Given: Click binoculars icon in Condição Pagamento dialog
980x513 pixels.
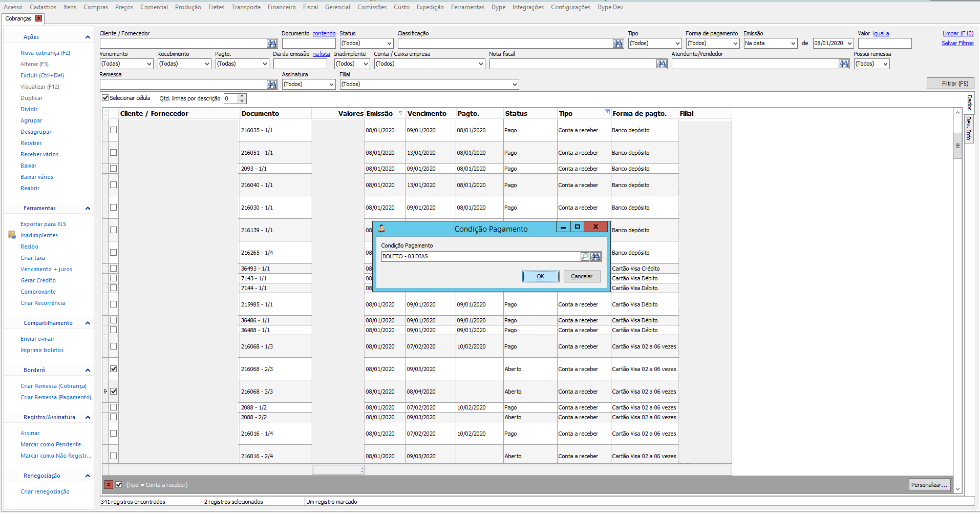Looking at the screenshot, I should coord(595,256).
